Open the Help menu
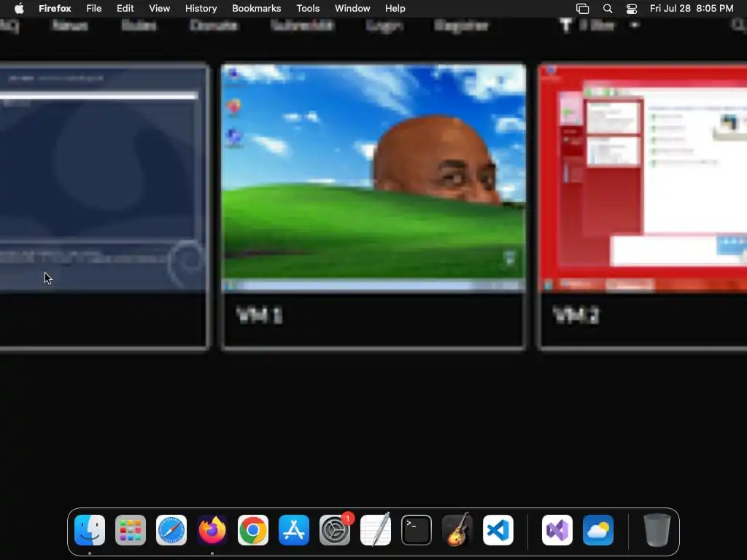The height and width of the screenshot is (560, 747). pyautogui.click(x=395, y=8)
